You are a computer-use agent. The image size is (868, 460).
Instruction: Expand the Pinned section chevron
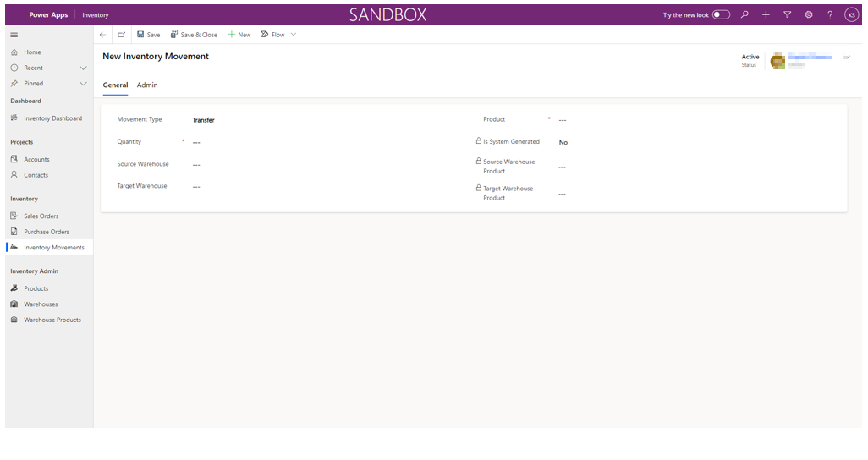point(83,84)
